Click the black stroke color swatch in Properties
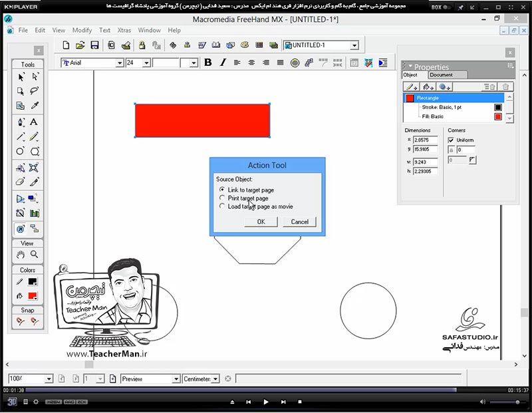Viewport: 532px width, 413px height. point(497,107)
